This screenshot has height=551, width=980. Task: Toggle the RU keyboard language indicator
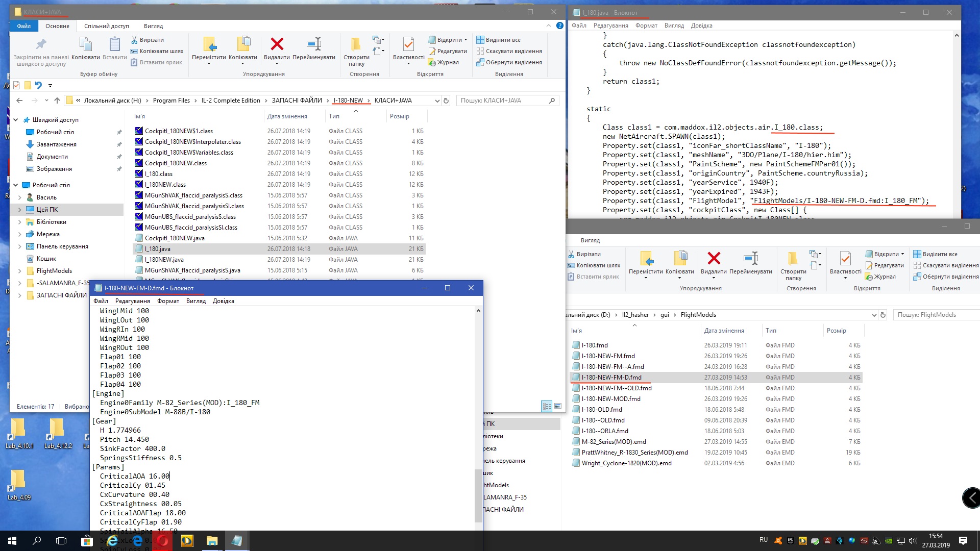764,540
